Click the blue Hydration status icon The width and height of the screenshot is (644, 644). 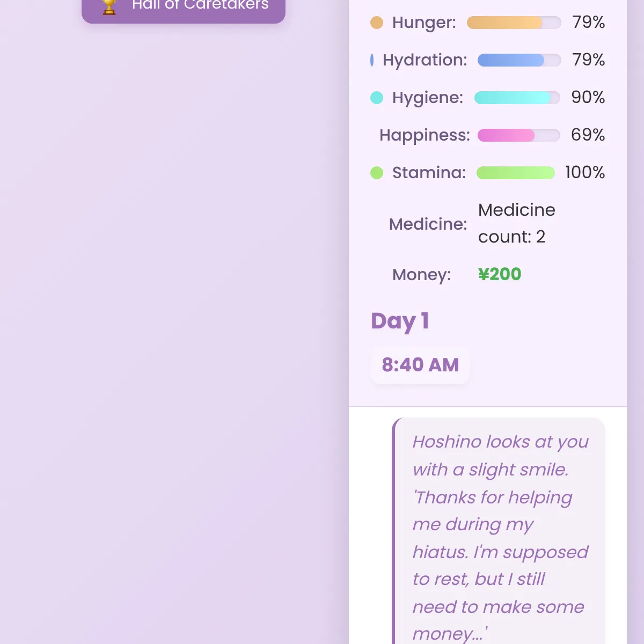pyautogui.click(x=372, y=60)
